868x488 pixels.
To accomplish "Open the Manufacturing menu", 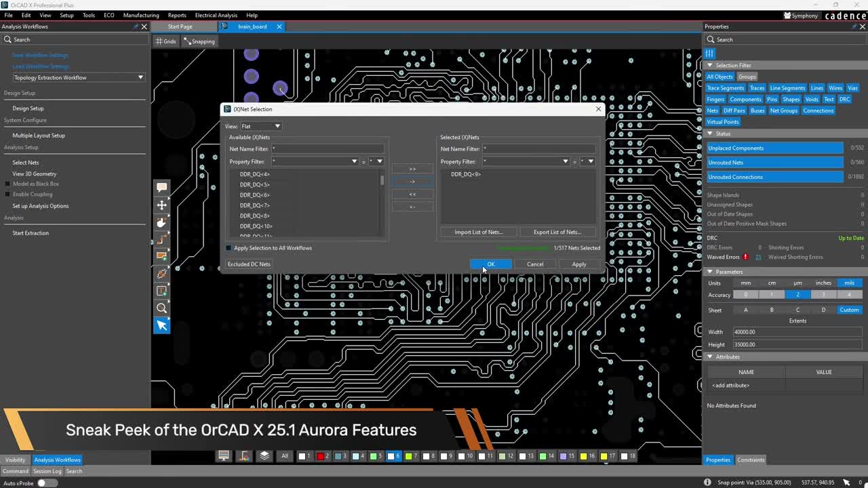I will point(141,15).
